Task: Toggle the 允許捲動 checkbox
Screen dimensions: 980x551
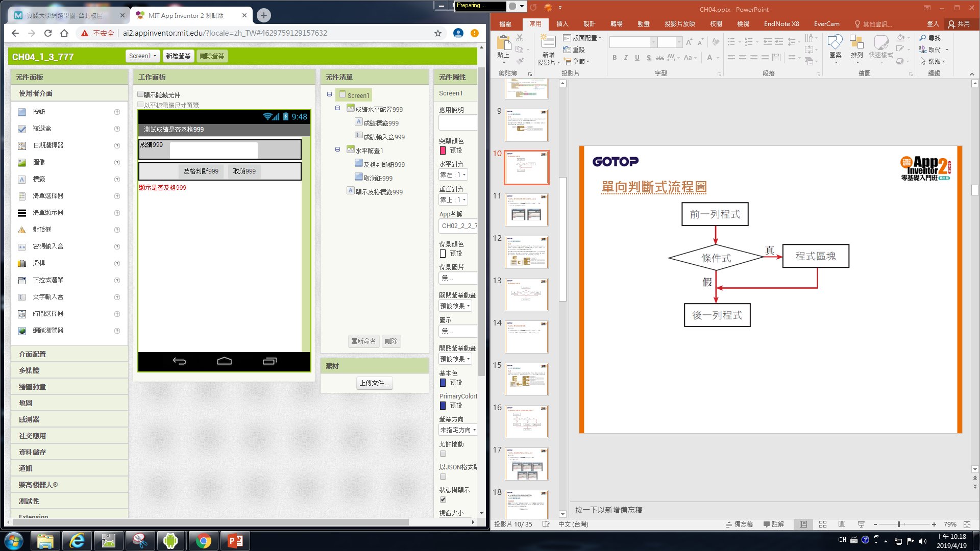Action: [x=443, y=454]
